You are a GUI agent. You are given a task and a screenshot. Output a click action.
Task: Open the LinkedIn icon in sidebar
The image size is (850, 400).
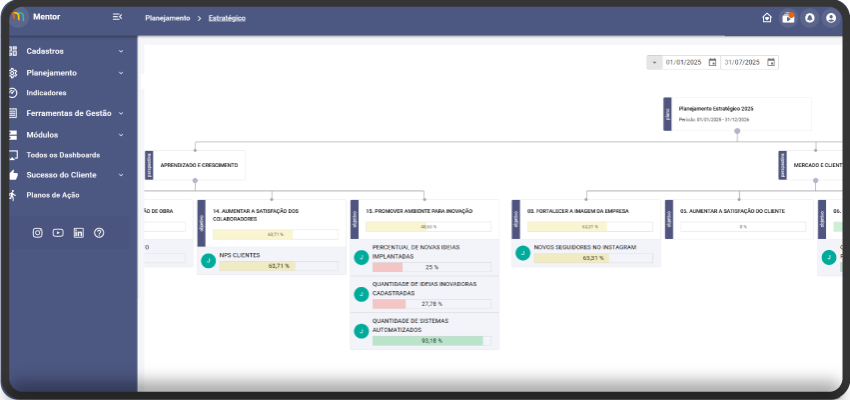tap(79, 233)
